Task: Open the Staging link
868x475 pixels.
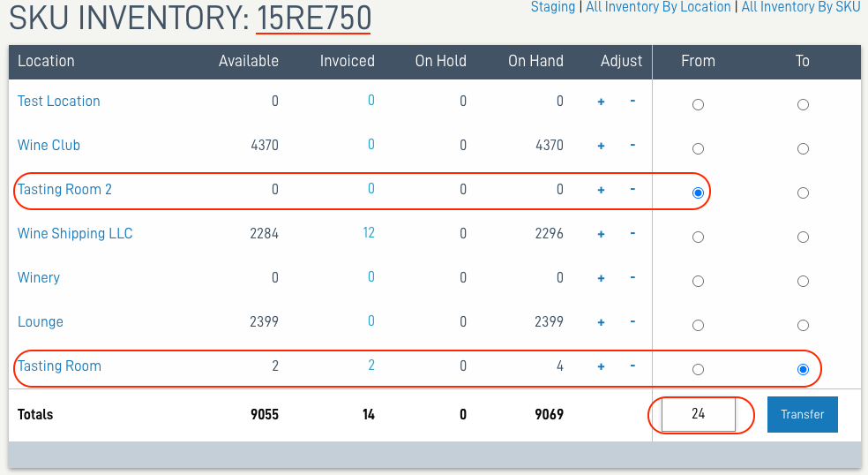Action: [x=553, y=7]
